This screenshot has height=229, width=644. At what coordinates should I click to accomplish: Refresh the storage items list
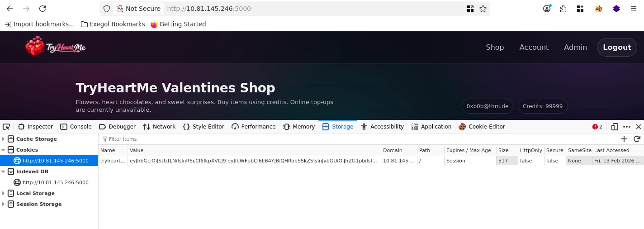[x=637, y=139]
